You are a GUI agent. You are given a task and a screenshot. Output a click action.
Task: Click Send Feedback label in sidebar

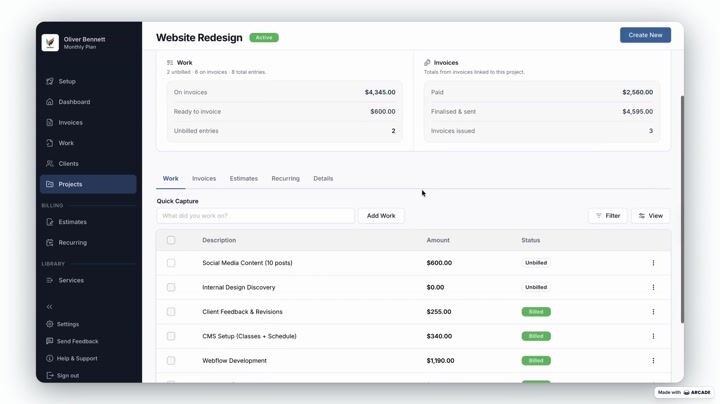tap(78, 341)
